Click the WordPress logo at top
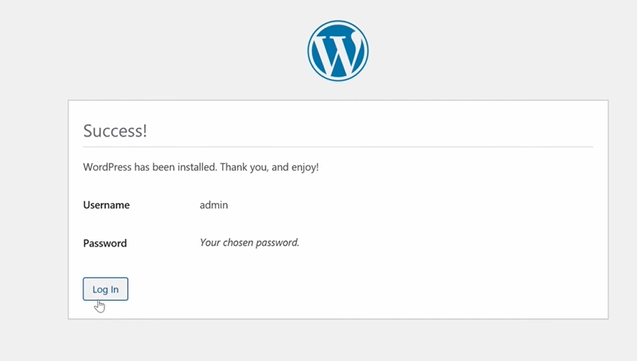 338,51
